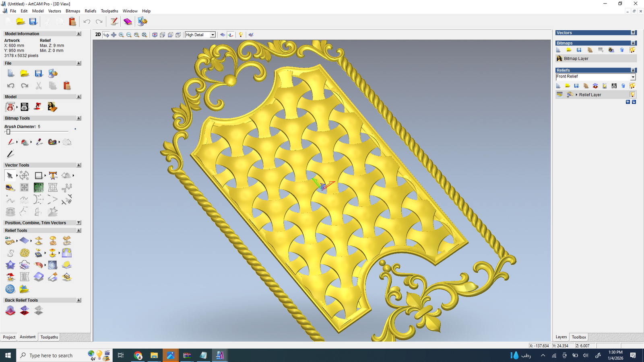Toggle all bitmap layers visibility bulbs
Screen dimensions: 644x362
[632, 50]
